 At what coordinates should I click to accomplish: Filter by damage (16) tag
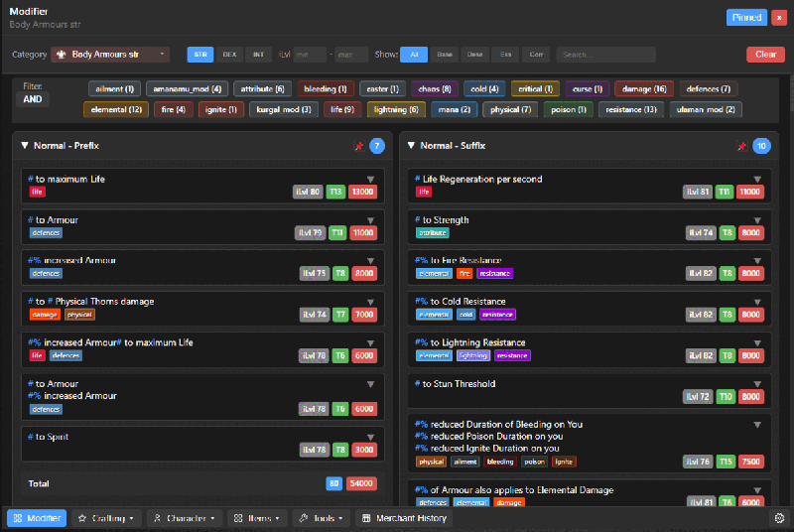point(644,89)
